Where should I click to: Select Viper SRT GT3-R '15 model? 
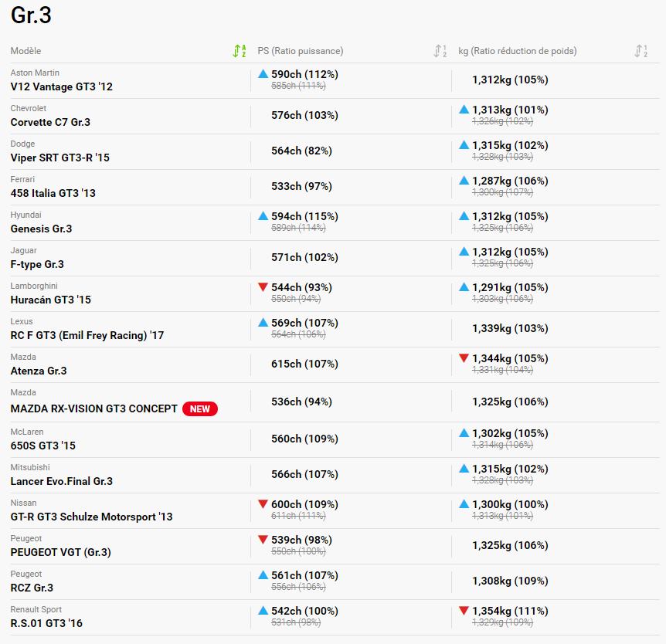[x=60, y=158]
